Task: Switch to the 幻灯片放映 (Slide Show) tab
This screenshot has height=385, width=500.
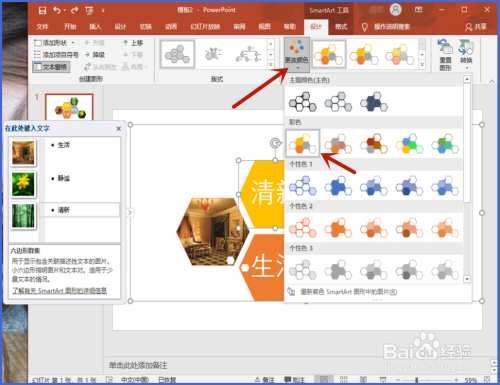Action: click(x=205, y=27)
